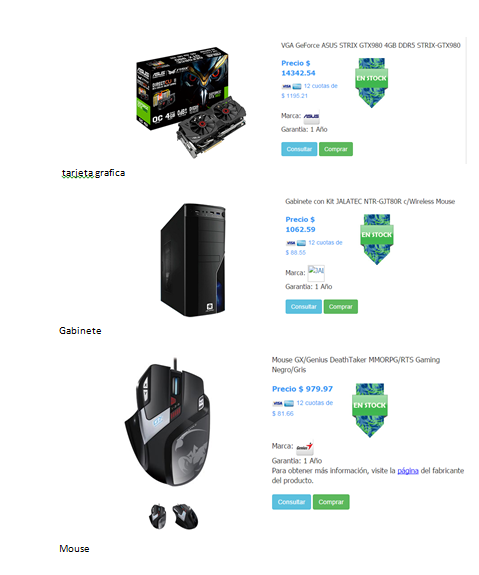This screenshot has height=575, width=479.
Task: Click the broken JALATEC brand image icon
Action: click(x=316, y=273)
